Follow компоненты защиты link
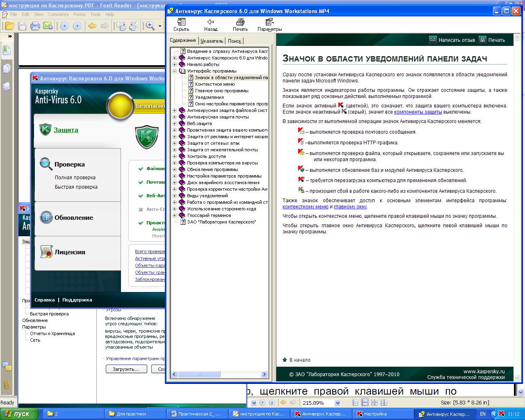Image resolution: width=525 pixels, height=420 pixels. point(418,112)
